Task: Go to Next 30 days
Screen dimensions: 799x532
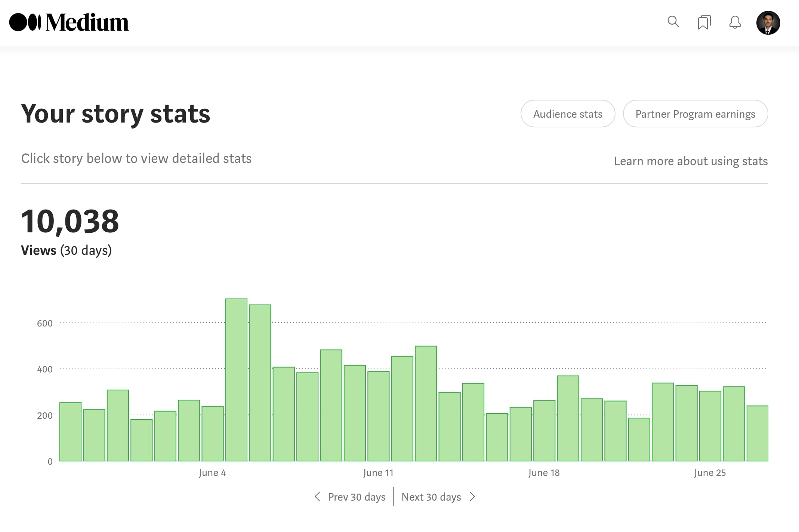Action: coord(431,497)
